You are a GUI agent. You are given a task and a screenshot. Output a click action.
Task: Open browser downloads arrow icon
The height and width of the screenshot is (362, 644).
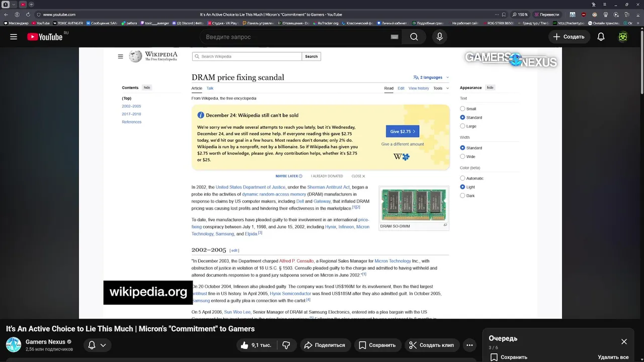tap(637, 15)
